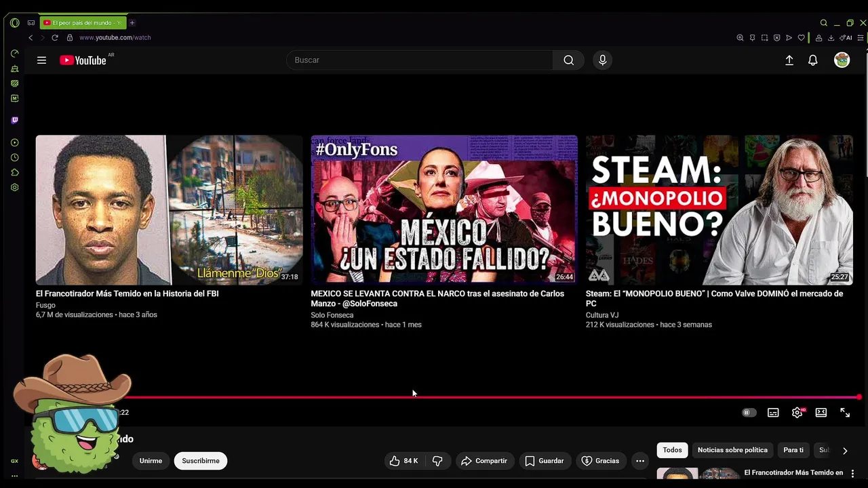
Task: Click the YouTube search magnifier button
Action: [568, 60]
